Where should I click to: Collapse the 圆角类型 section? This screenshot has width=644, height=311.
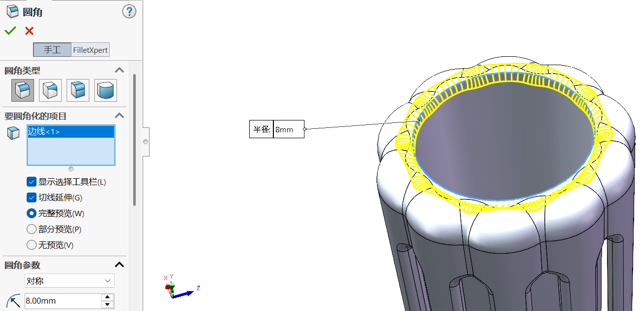pyautogui.click(x=119, y=70)
